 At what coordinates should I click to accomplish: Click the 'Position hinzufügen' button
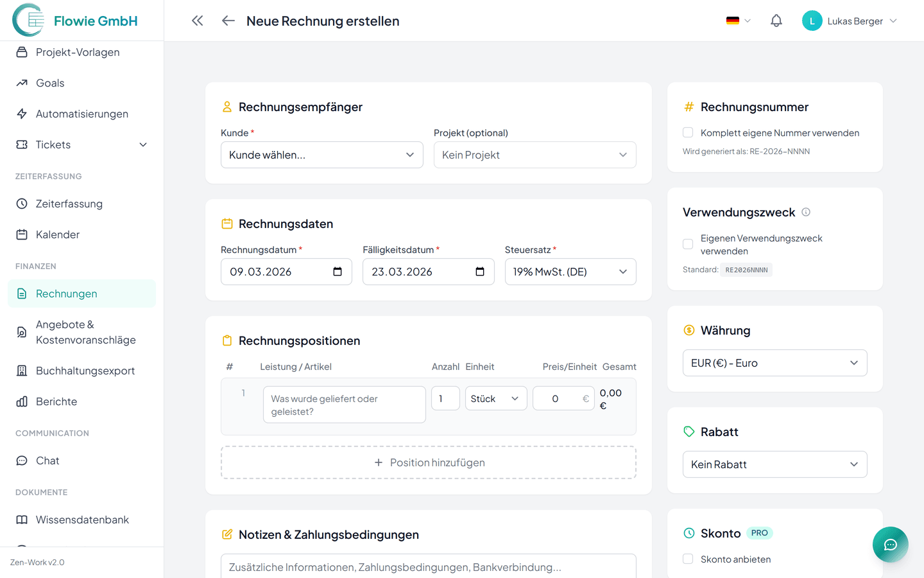(x=428, y=462)
